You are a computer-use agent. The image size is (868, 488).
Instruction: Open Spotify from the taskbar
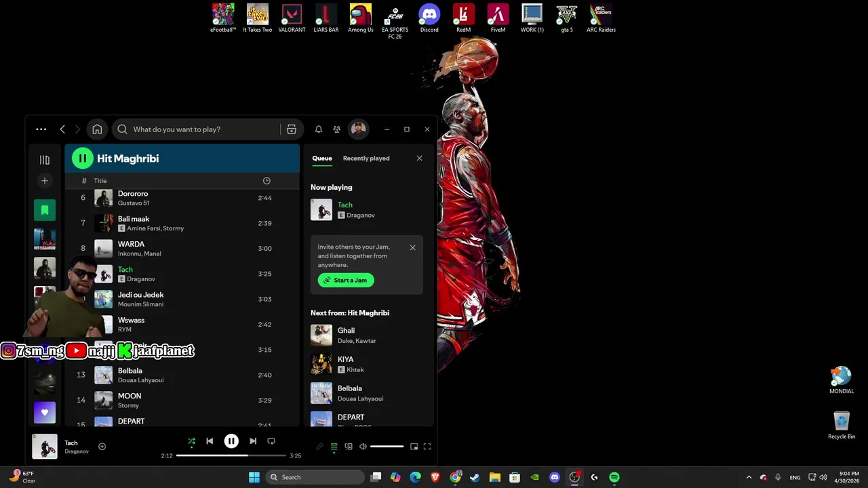click(614, 477)
